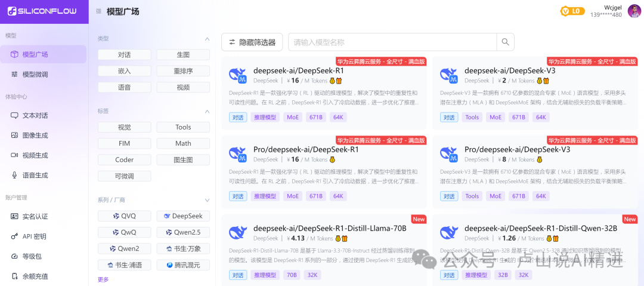Open deepseek-ai/DeepSeek-R1-Distill-Llama-70B model title
This screenshot has height=286, width=644.
pos(330,228)
